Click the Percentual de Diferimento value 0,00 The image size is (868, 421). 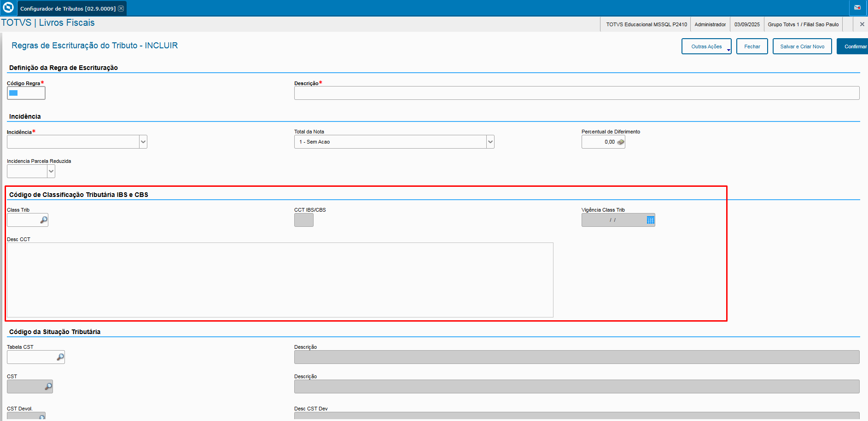(x=608, y=142)
